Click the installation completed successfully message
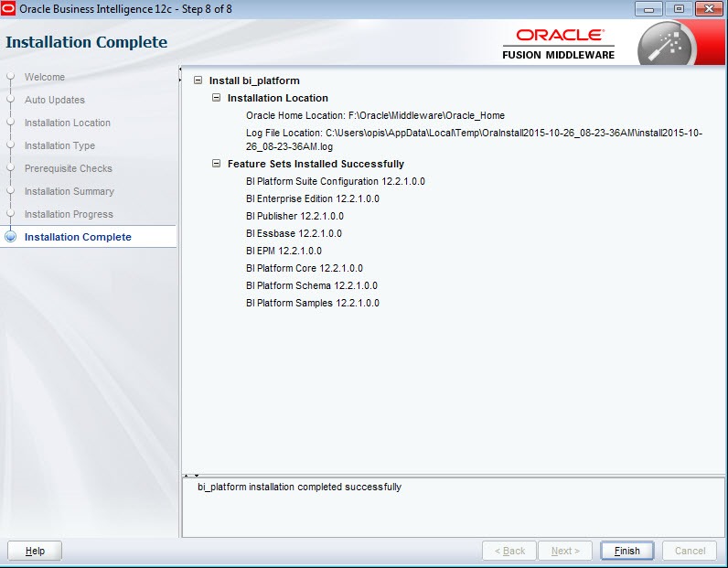The width and height of the screenshot is (728, 568). (x=299, y=487)
